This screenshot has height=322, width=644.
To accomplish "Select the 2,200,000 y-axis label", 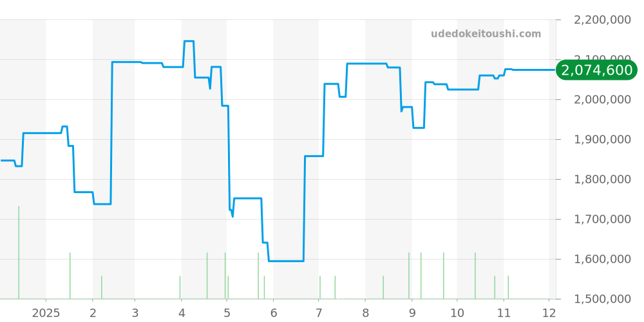I will 601,20.
